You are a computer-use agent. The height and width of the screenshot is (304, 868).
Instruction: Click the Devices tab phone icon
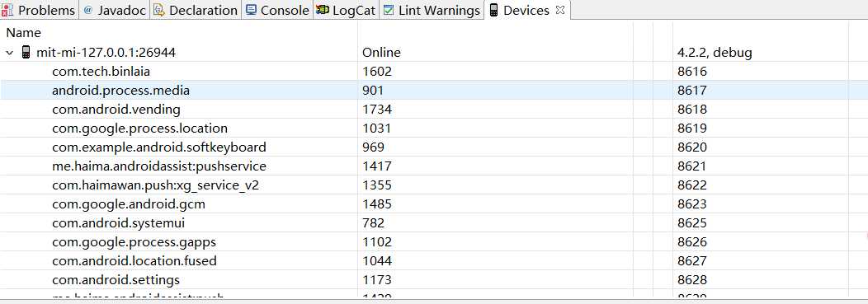coord(493,10)
